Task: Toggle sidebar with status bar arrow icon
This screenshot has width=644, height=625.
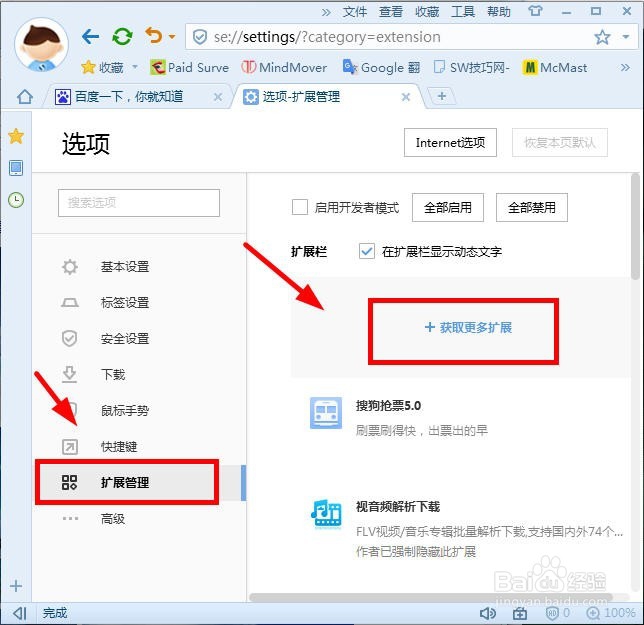Action: tap(20, 614)
